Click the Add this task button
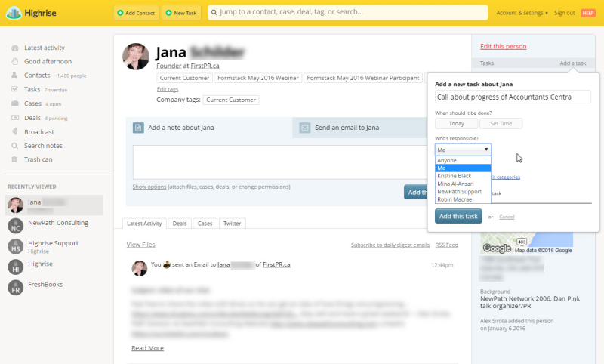604x364 pixels. click(x=458, y=216)
